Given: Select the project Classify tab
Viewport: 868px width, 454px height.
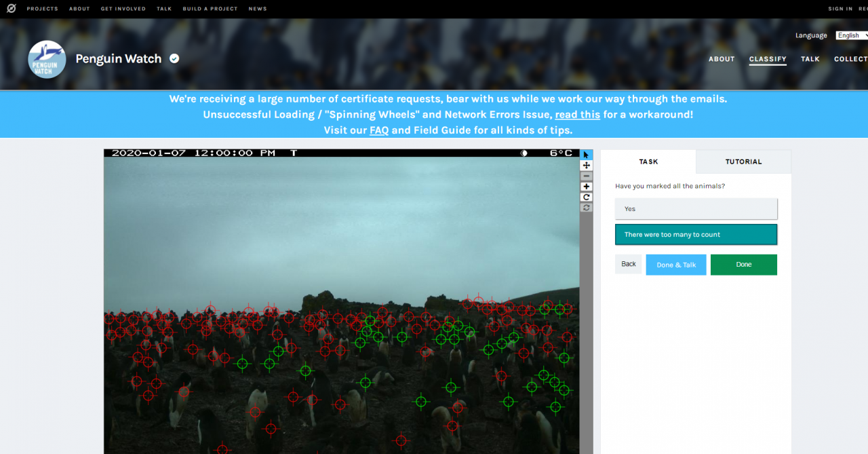Looking at the screenshot, I should point(768,59).
